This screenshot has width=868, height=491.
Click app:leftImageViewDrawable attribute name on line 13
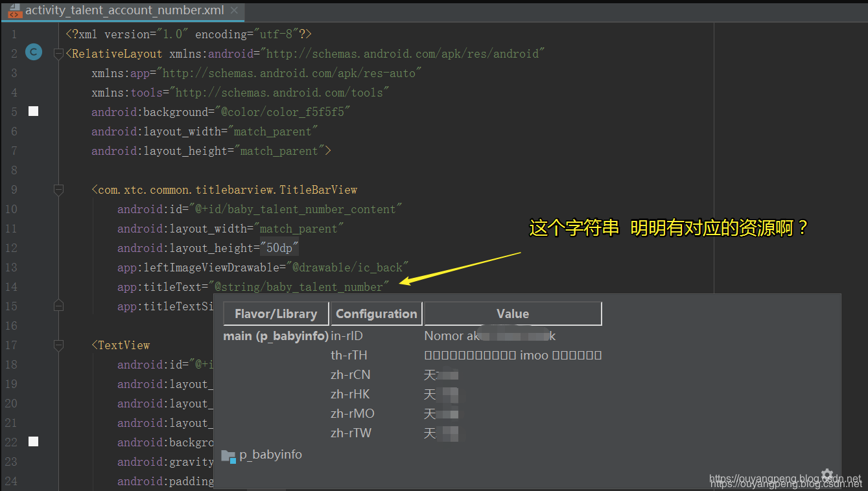198,267
